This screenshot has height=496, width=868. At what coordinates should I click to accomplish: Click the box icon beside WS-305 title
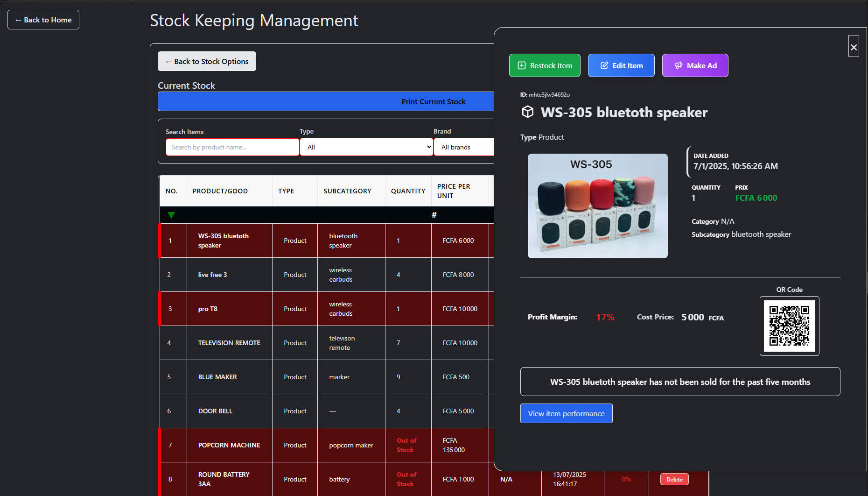(528, 112)
